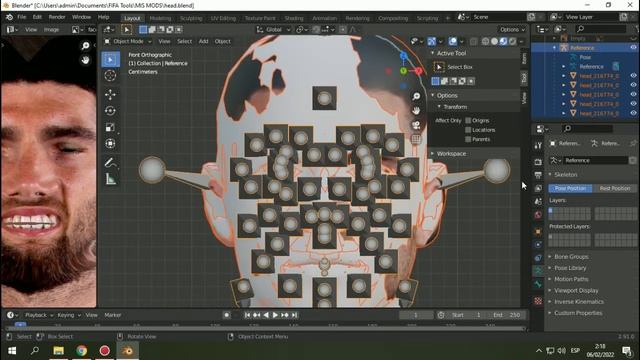Enable solid viewport shading
Screen dimensions: 640x360
click(494, 41)
